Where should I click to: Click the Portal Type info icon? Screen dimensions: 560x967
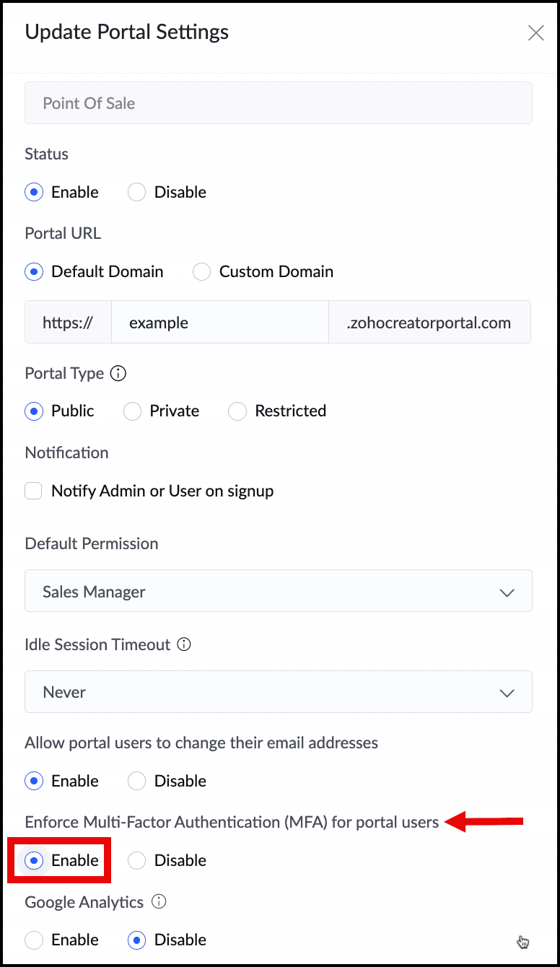click(118, 374)
